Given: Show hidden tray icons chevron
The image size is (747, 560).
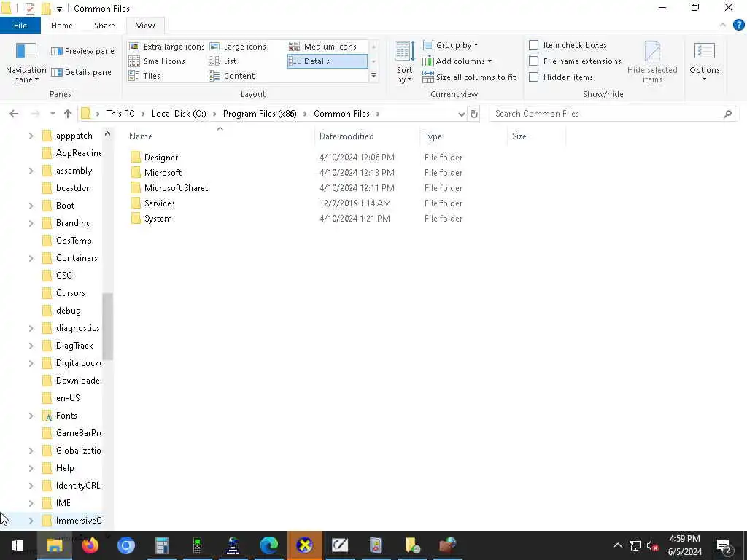Looking at the screenshot, I should coord(617,545).
